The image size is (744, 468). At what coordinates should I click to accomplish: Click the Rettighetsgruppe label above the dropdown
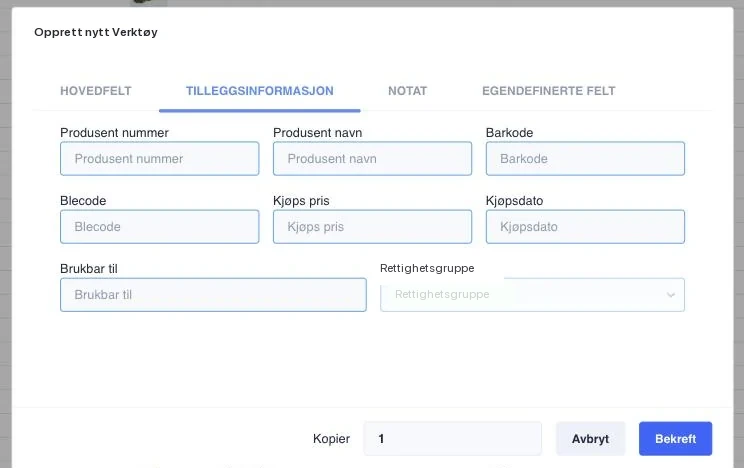click(x=427, y=268)
